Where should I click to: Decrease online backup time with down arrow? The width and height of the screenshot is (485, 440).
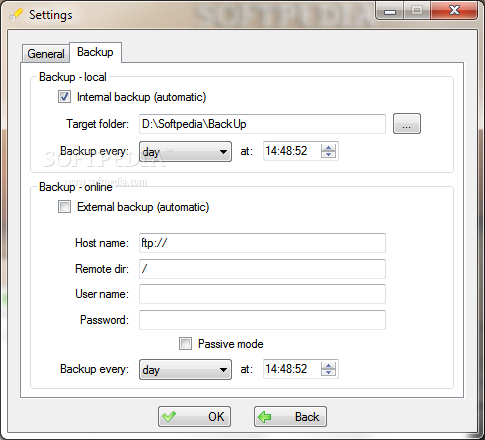[x=329, y=373]
